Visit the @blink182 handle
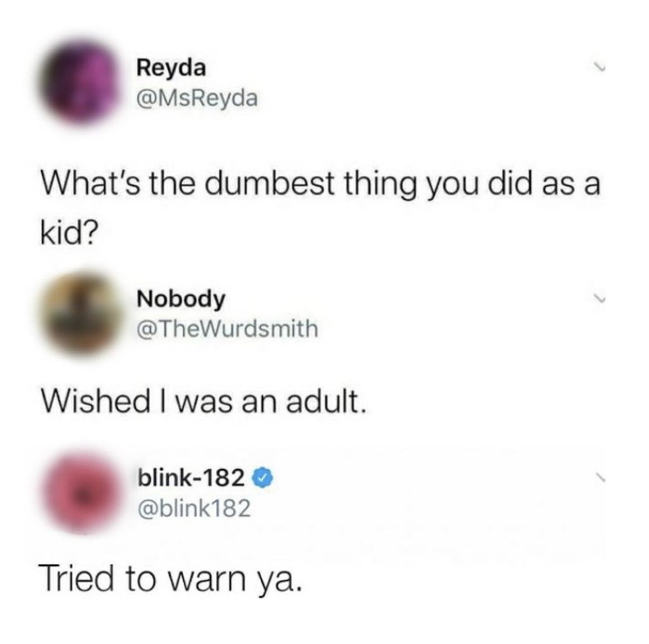 click(194, 508)
